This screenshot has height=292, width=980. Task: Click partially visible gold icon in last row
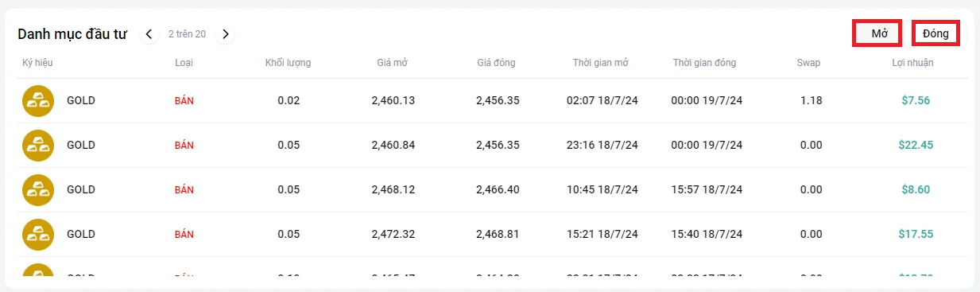tap(37, 271)
